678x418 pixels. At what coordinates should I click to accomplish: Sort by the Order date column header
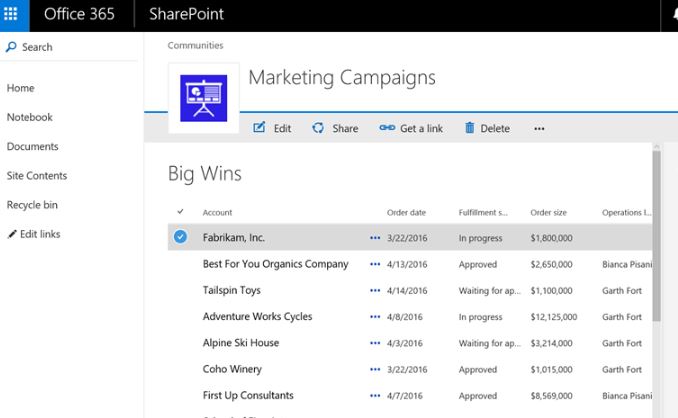tap(406, 212)
